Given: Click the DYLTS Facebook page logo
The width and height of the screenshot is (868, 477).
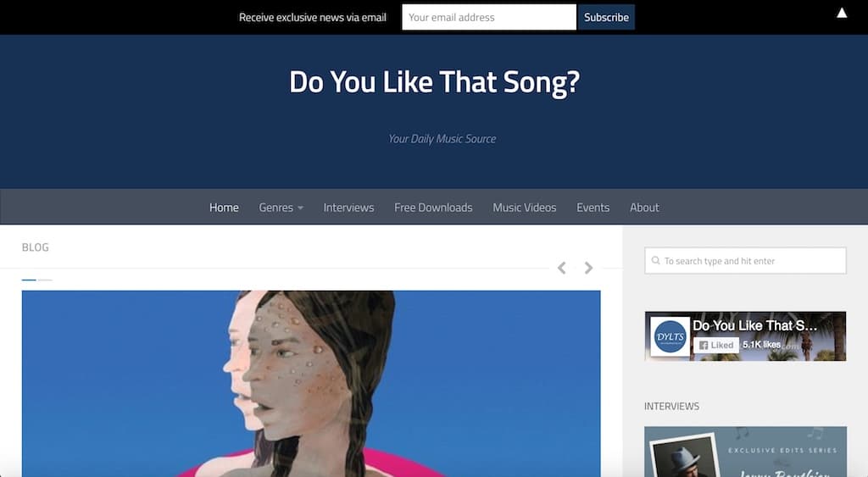Looking at the screenshot, I should click(x=670, y=336).
